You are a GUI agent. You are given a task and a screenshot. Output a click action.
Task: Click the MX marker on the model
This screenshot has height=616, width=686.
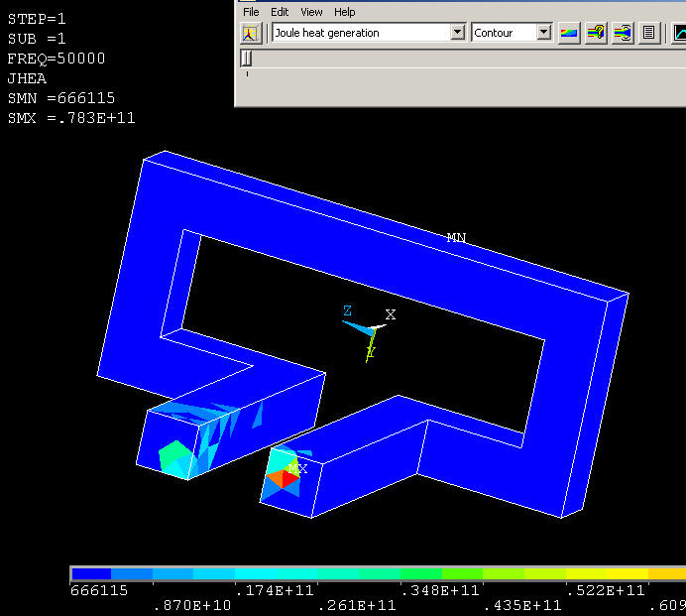pos(298,469)
